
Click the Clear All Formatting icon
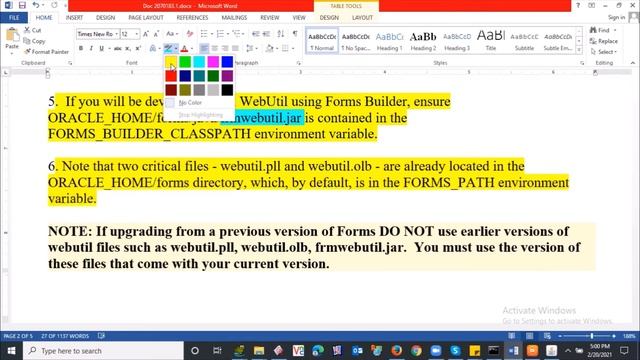click(190, 34)
